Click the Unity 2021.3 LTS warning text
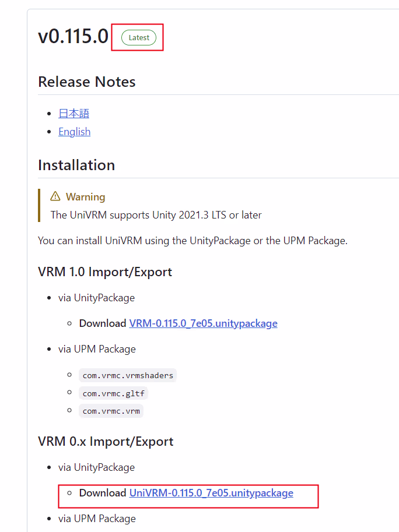 [x=156, y=215]
